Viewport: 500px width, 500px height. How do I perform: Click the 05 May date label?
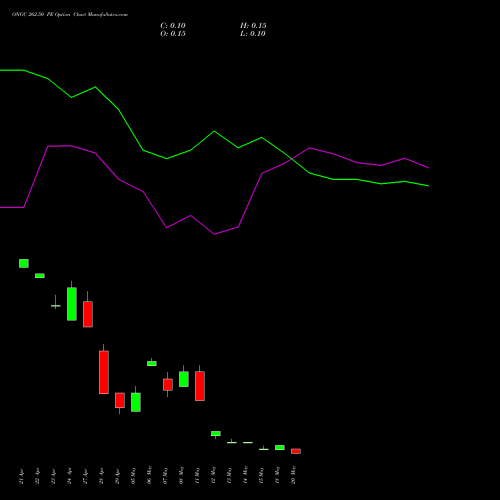click(134, 476)
